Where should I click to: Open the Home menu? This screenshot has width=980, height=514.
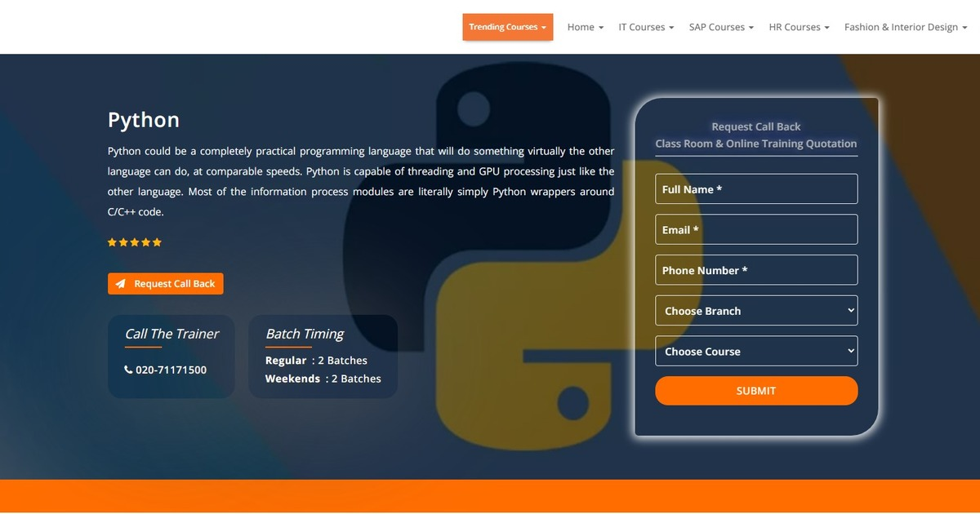click(586, 27)
